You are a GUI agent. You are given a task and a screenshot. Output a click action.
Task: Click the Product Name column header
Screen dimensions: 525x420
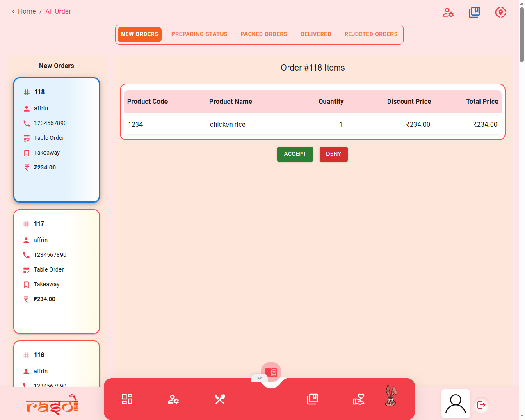point(231,102)
